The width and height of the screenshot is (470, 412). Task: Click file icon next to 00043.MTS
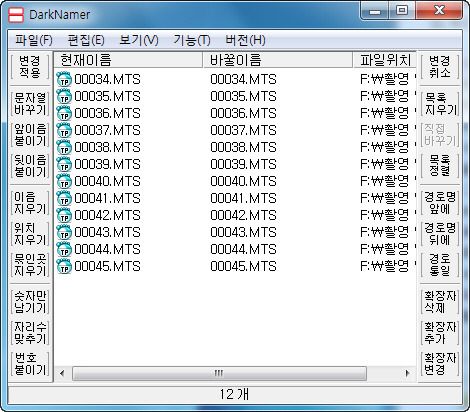pyautogui.click(x=64, y=232)
